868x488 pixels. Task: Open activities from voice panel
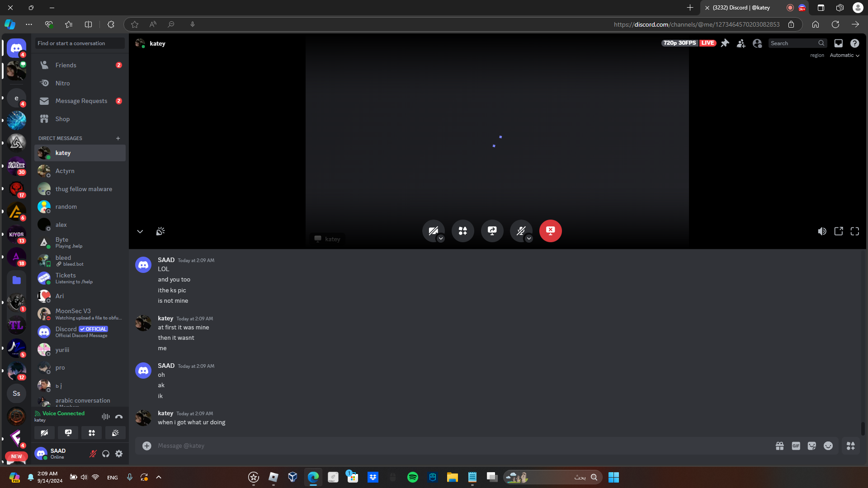92,433
